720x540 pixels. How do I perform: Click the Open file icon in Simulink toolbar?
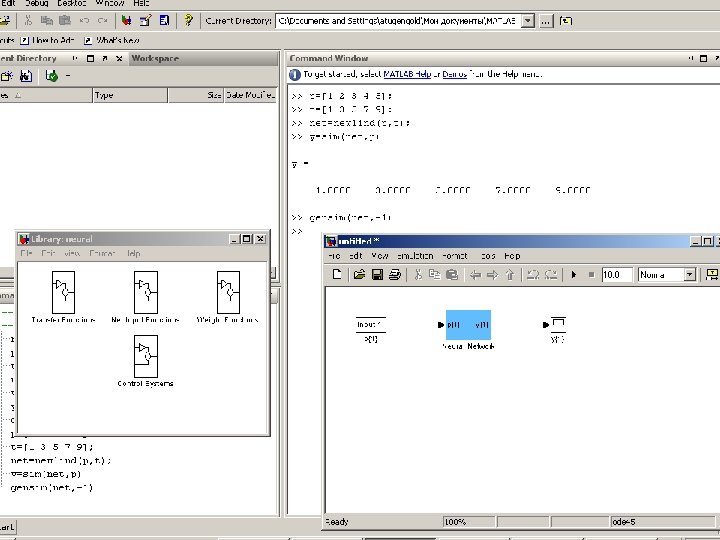point(358,274)
